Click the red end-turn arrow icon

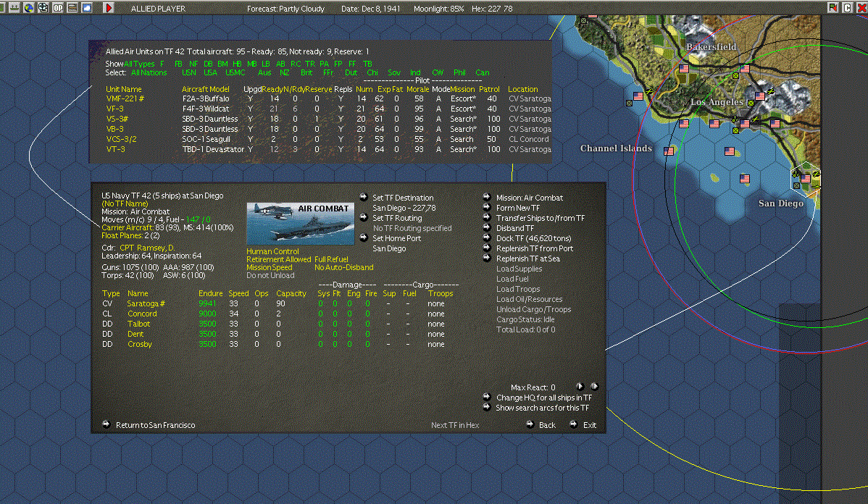pos(108,8)
